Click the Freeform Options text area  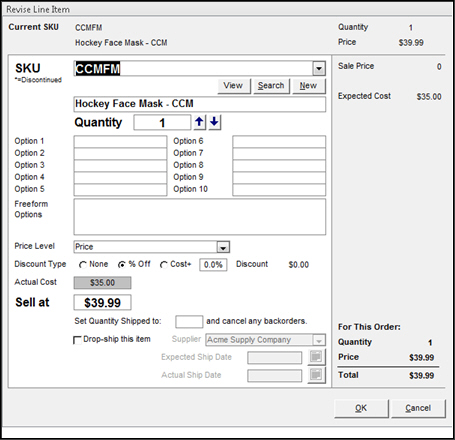pos(200,217)
